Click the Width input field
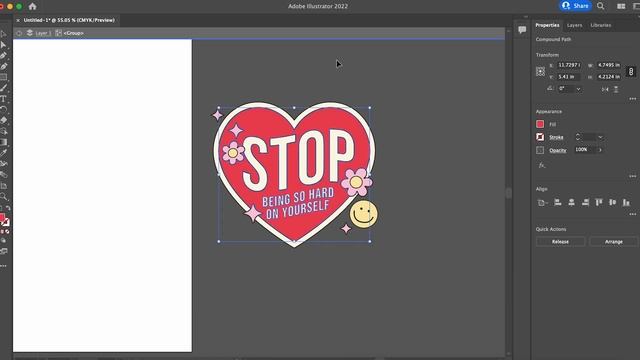 coord(609,65)
